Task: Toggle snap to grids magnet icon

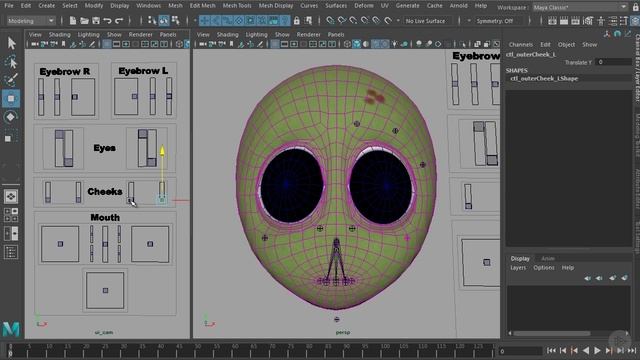Action: point(330,20)
